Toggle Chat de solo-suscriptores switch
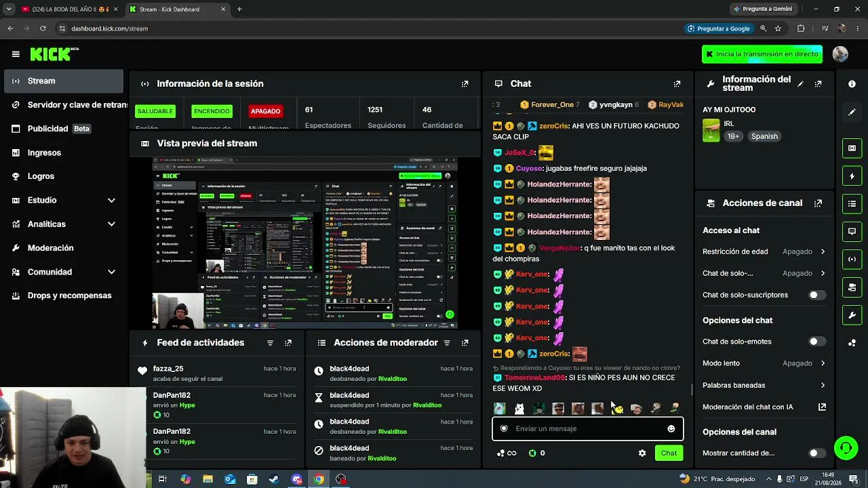The width and height of the screenshot is (868, 488). [817, 296]
